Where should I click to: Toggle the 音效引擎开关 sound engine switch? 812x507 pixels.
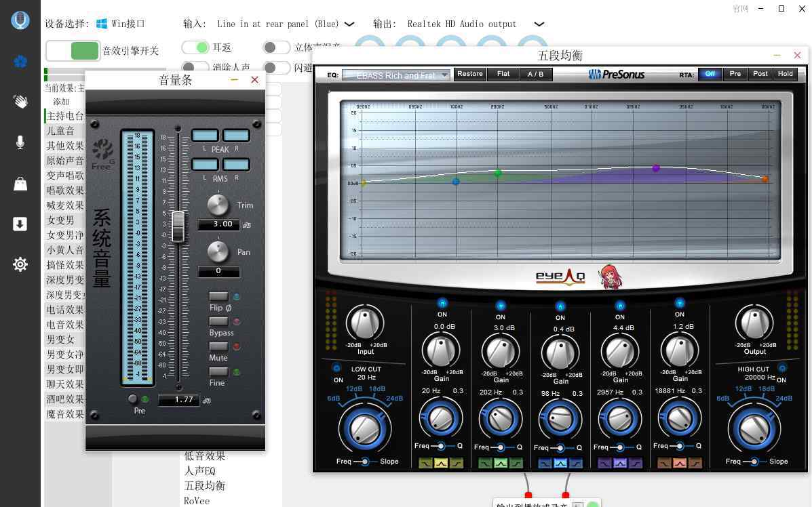[73, 51]
